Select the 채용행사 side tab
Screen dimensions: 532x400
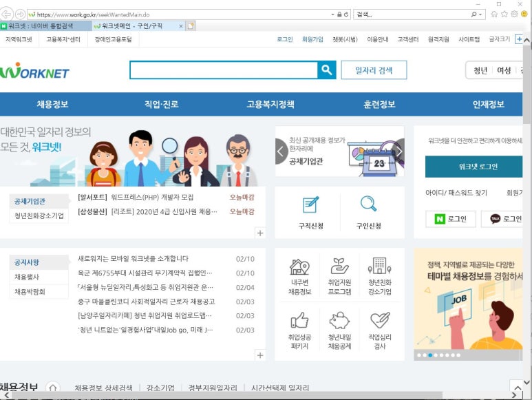(x=39, y=277)
